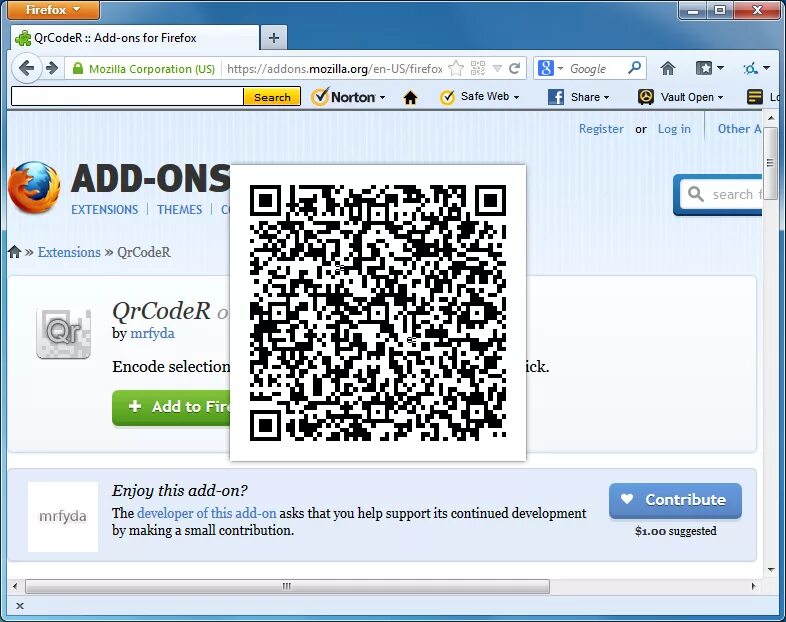Click the yellow Norton Search button
This screenshot has height=622, width=786.
click(272, 97)
